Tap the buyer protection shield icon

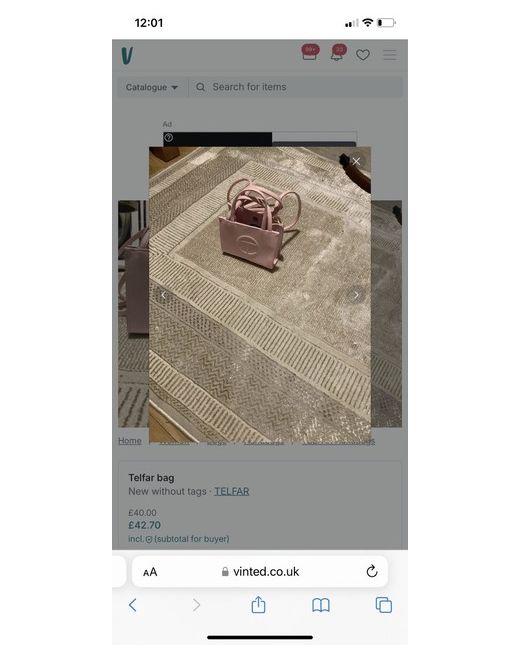pyautogui.click(x=149, y=539)
